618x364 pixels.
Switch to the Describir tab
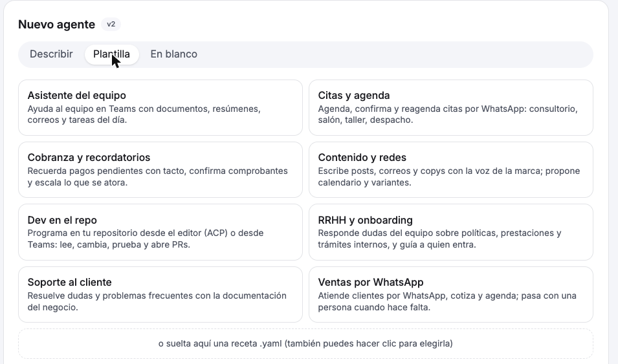(51, 54)
